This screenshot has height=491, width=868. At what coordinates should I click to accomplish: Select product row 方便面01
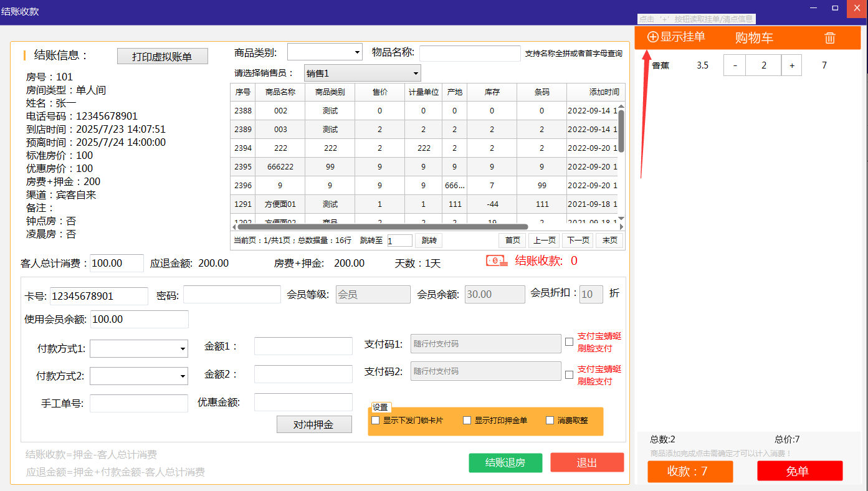pos(424,204)
